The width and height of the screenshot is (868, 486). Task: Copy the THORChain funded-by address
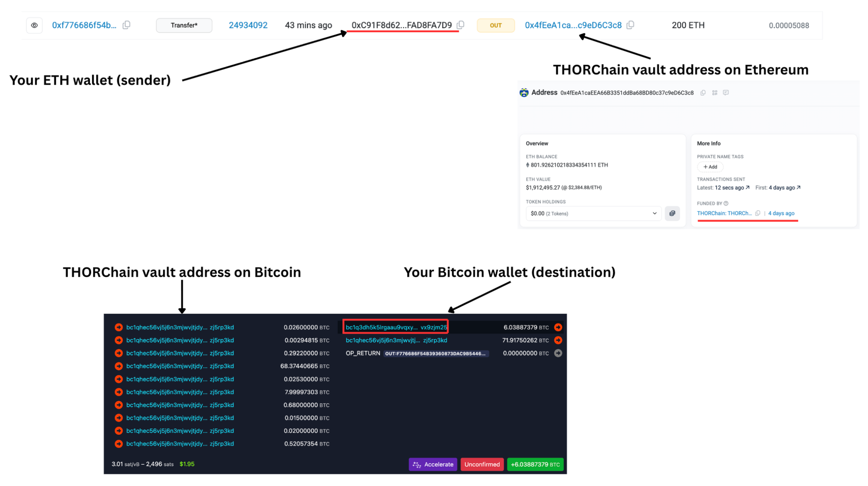coord(758,213)
